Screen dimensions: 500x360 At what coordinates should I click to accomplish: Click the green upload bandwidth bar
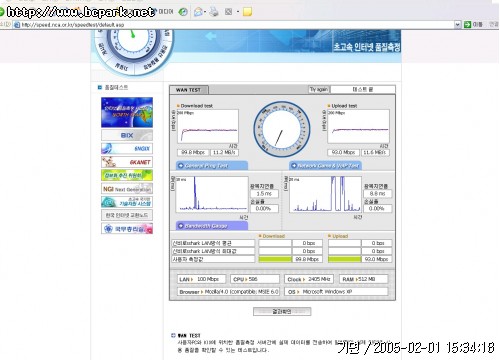click(x=344, y=259)
